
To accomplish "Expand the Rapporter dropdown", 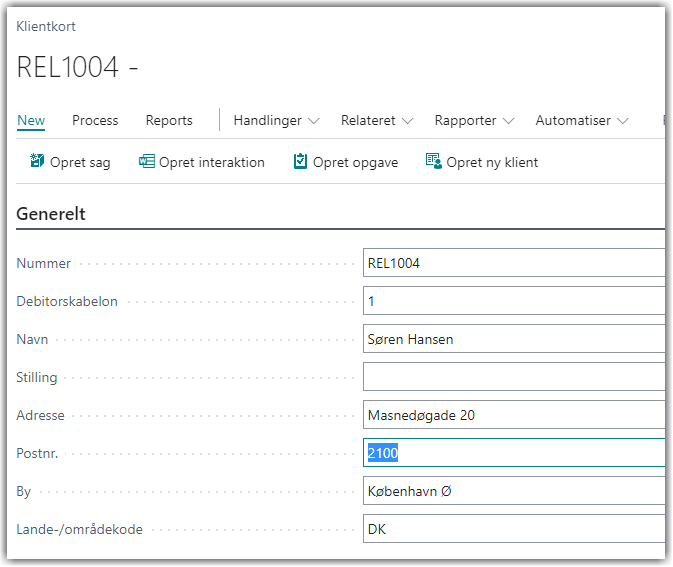I will (x=474, y=121).
